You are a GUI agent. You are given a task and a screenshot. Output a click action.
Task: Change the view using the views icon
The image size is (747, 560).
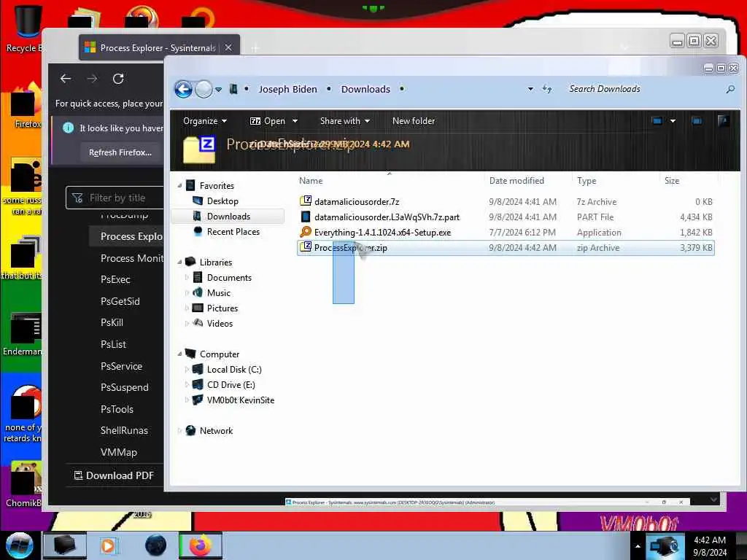(x=657, y=121)
